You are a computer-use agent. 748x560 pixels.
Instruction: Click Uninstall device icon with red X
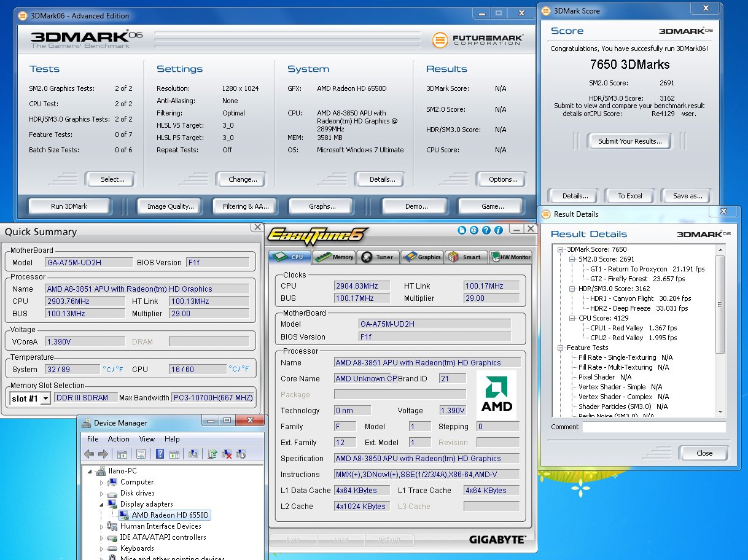click(x=227, y=454)
